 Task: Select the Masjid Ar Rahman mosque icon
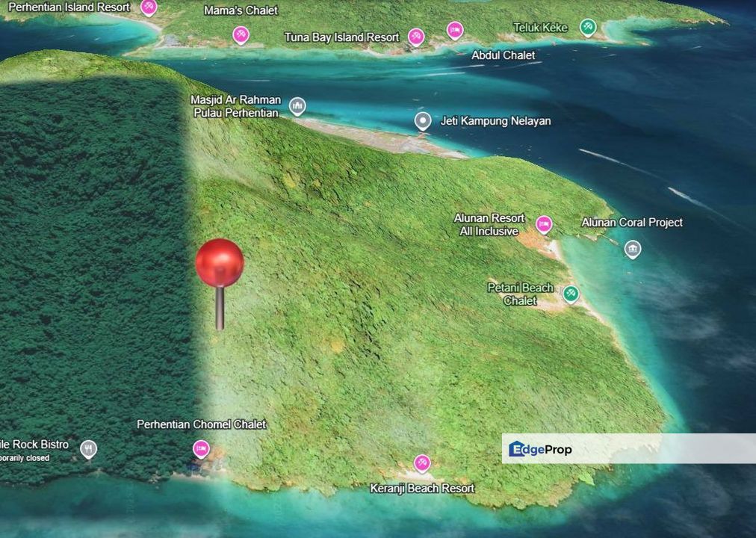297,106
